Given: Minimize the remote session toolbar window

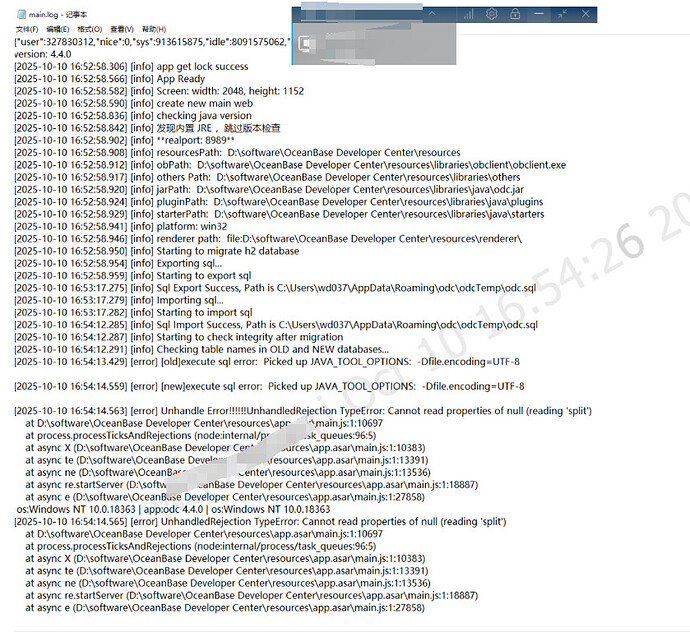Looking at the screenshot, I should point(539,14).
